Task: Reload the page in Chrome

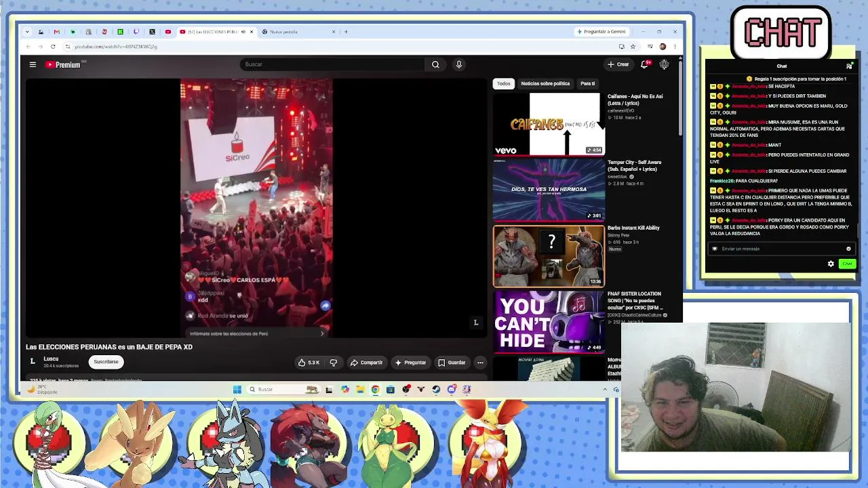Action: pos(53,47)
